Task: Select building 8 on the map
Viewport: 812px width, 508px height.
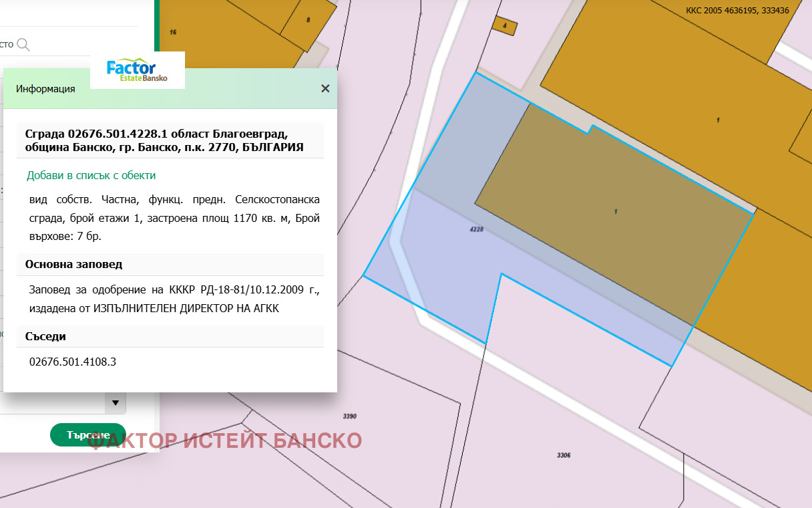Action: pyautogui.click(x=307, y=20)
